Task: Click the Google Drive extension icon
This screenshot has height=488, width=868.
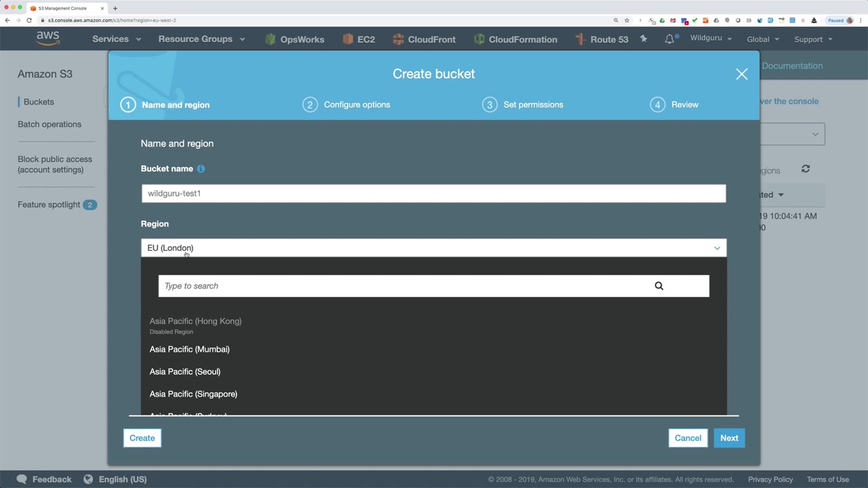Action: (x=663, y=20)
